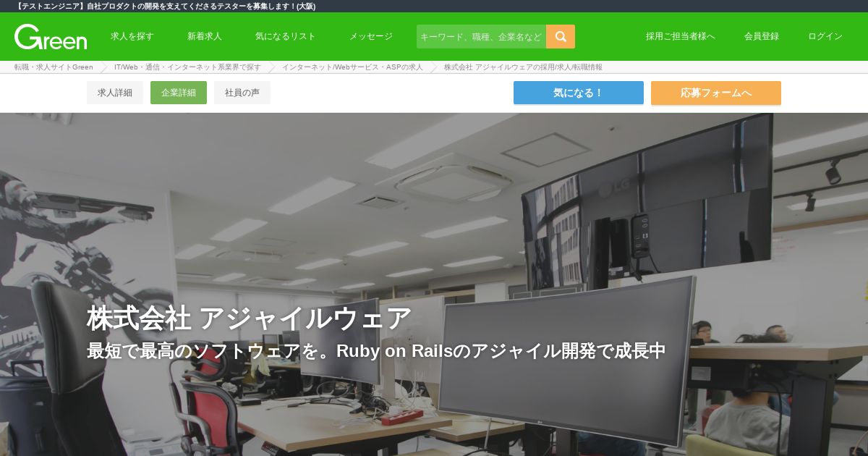This screenshot has width=868, height=456.
Task: Click the Green logo
Action: 51,36
